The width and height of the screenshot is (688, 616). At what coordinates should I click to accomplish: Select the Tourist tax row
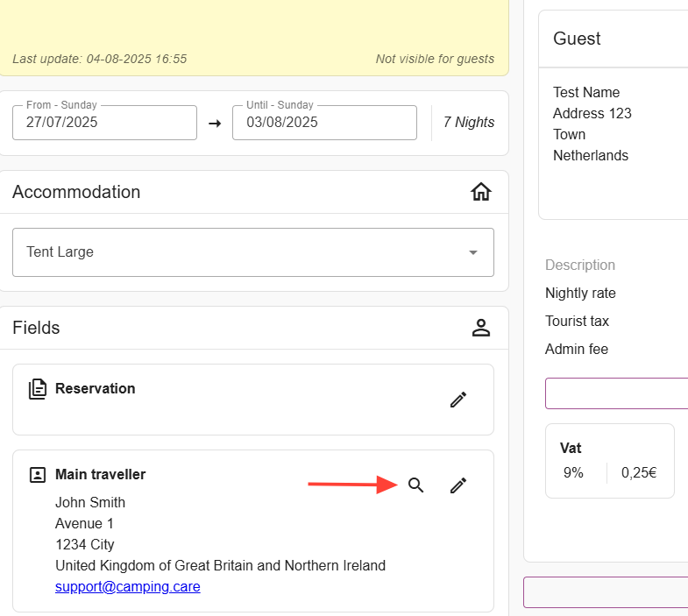coord(577,321)
